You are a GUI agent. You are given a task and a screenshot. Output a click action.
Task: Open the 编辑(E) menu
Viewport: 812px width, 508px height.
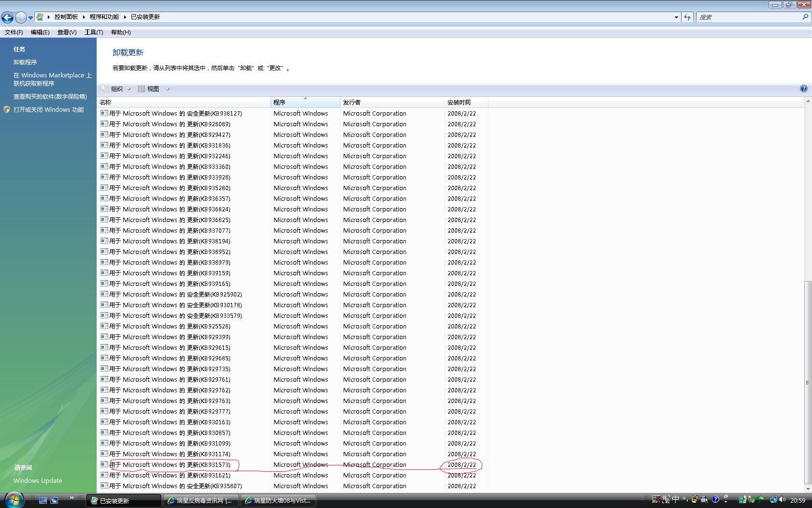pyautogui.click(x=40, y=32)
